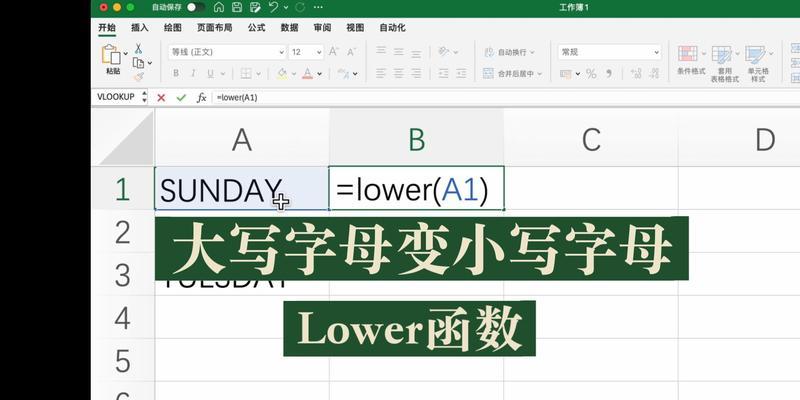The height and width of the screenshot is (400, 800).
Task: Toggle Underline formatting
Action: pyautogui.click(x=210, y=73)
